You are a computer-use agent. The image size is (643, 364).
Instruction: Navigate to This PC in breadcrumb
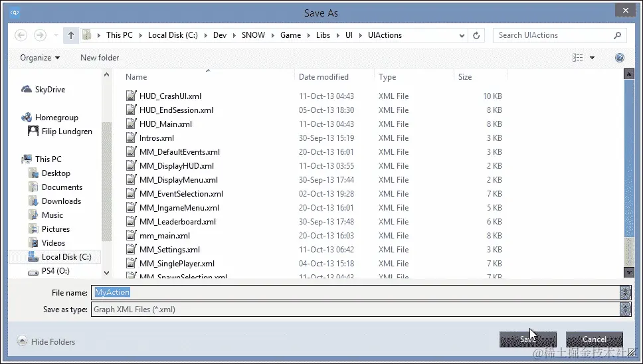click(120, 35)
